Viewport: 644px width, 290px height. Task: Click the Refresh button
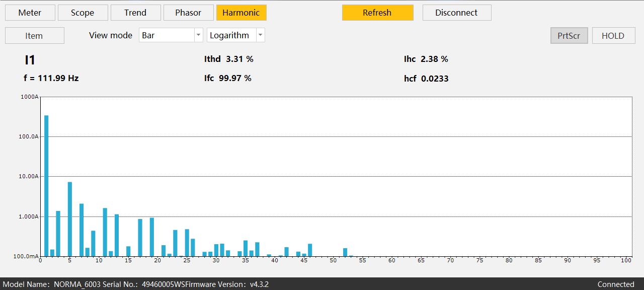point(377,13)
